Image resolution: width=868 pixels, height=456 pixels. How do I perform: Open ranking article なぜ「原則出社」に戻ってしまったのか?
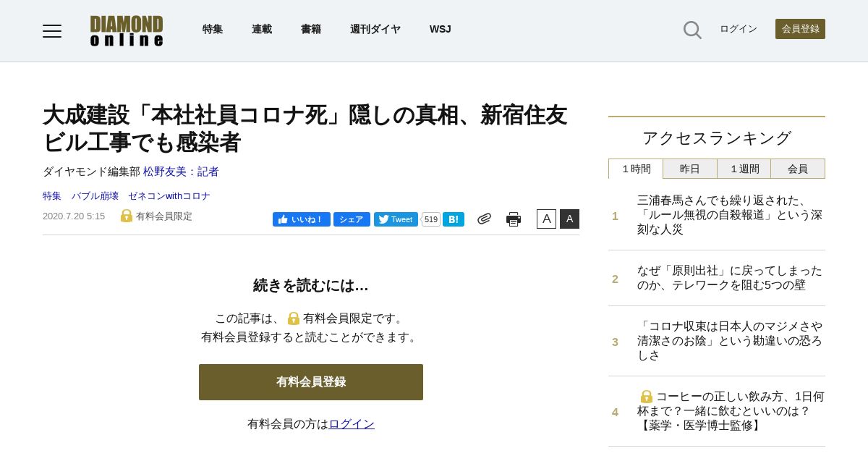point(730,278)
